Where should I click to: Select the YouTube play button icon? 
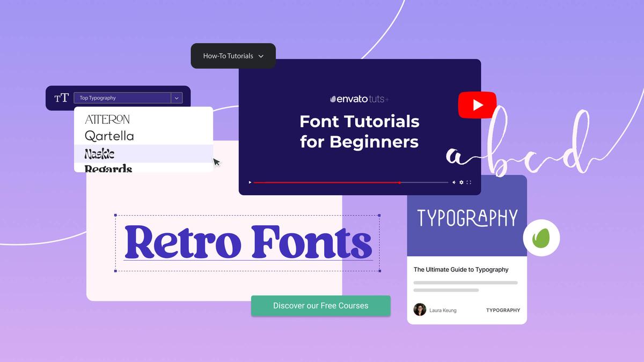click(x=477, y=105)
